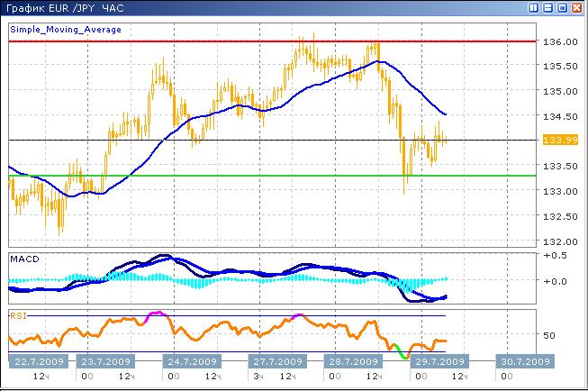Maximize the EUR/JPY chart window

coord(562,7)
